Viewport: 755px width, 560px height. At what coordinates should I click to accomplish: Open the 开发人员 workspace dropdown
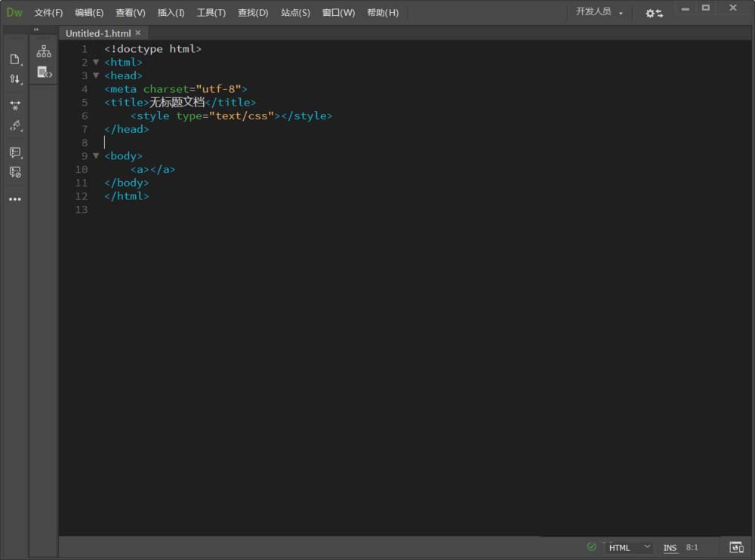pyautogui.click(x=599, y=11)
